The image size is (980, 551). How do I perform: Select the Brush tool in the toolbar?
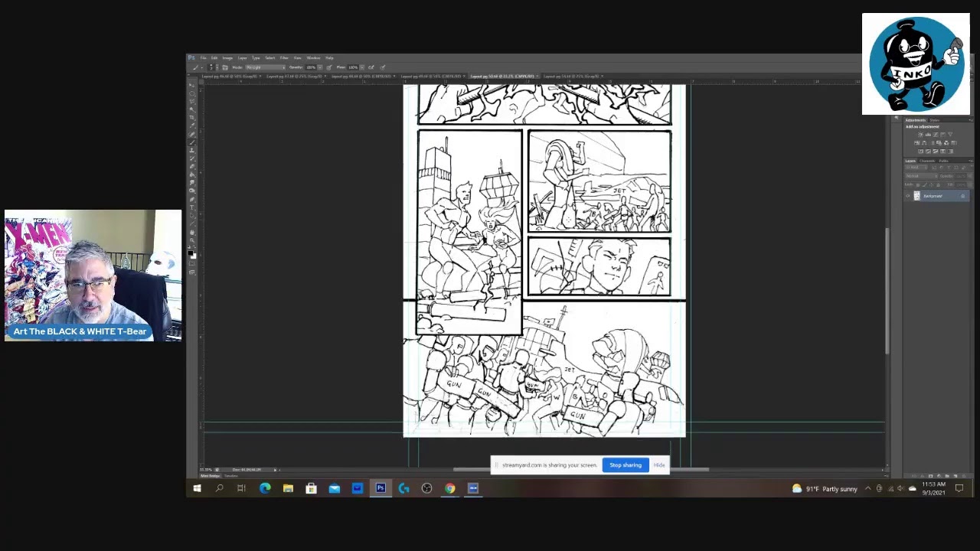click(191, 142)
